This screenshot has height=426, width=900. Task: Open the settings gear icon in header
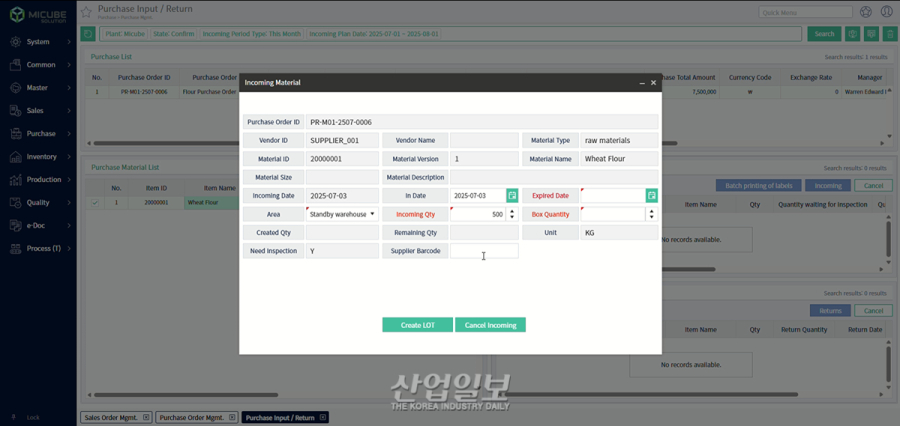[866, 12]
